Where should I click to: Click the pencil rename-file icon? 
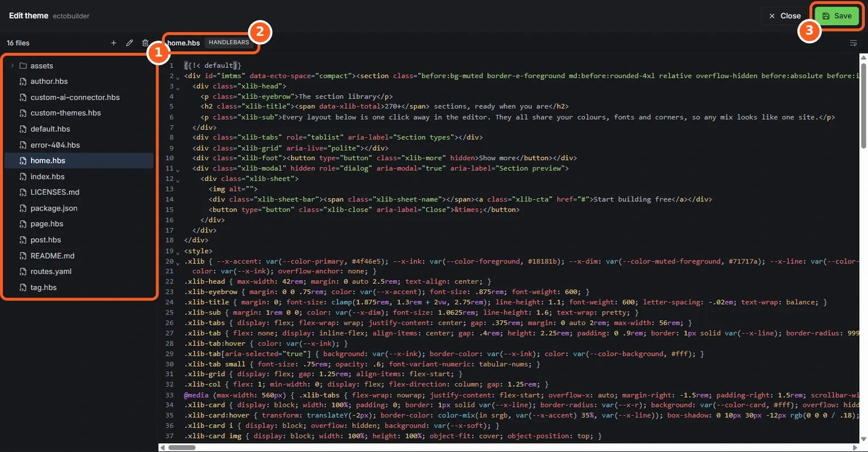click(130, 43)
